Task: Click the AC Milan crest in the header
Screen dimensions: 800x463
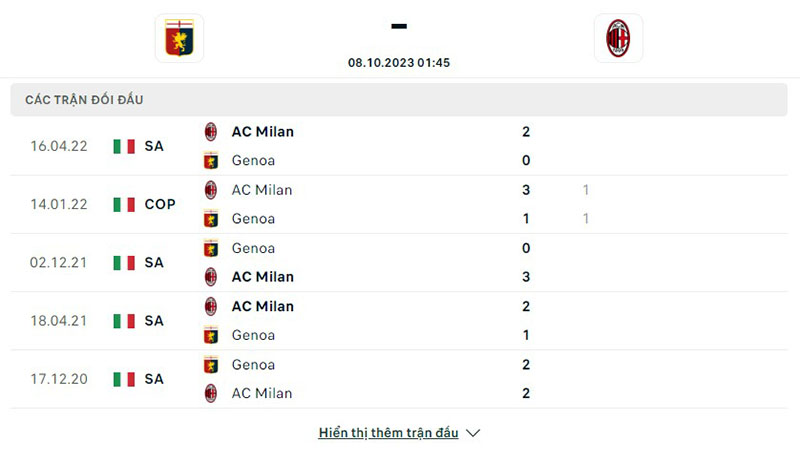Action: click(x=618, y=38)
